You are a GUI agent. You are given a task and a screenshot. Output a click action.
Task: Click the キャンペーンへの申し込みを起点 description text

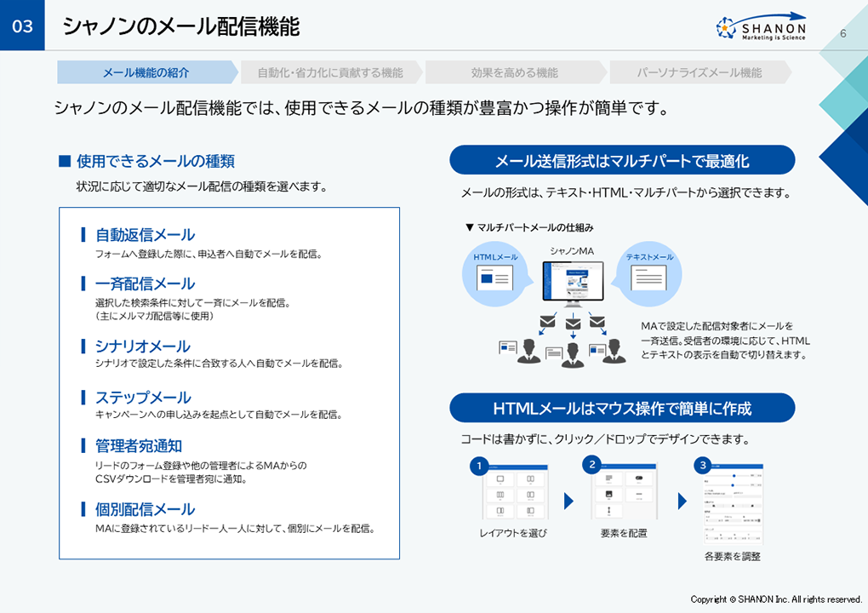219,415
